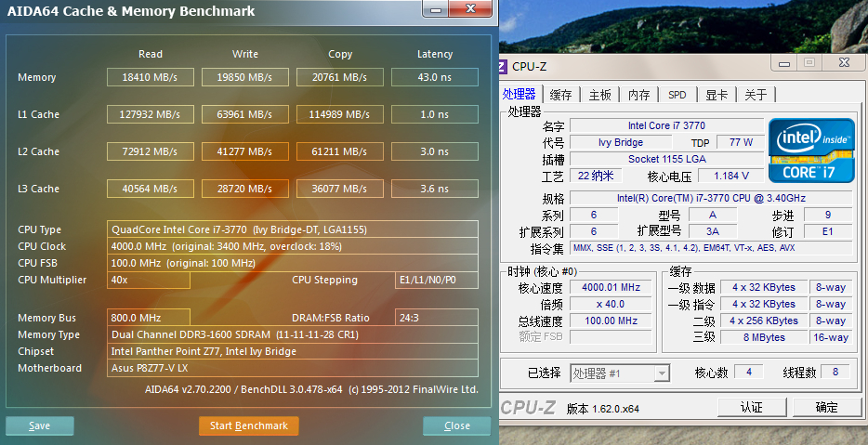Screen dimensions: 868x445
Task: Click the CPU-Z window title icon
Action: tap(503, 66)
